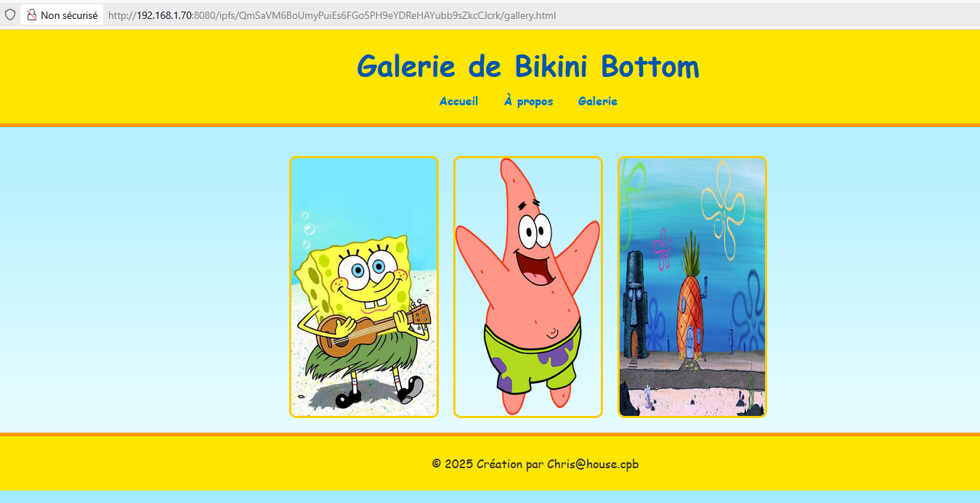
Task: Open the "Non sécurisé" site information label
Action: [69, 15]
